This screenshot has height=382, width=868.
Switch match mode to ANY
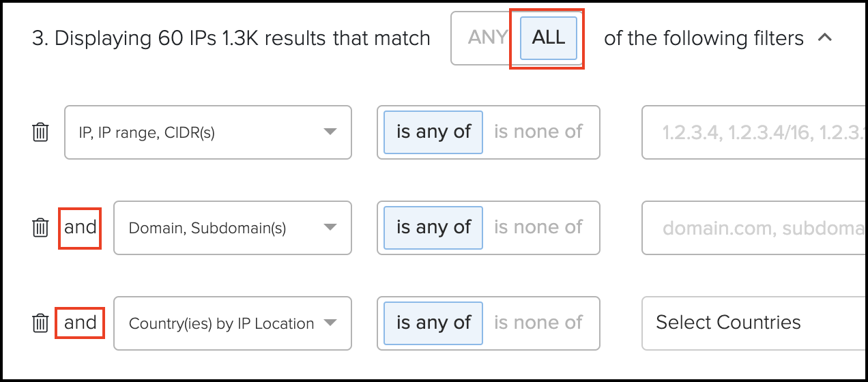tap(487, 38)
